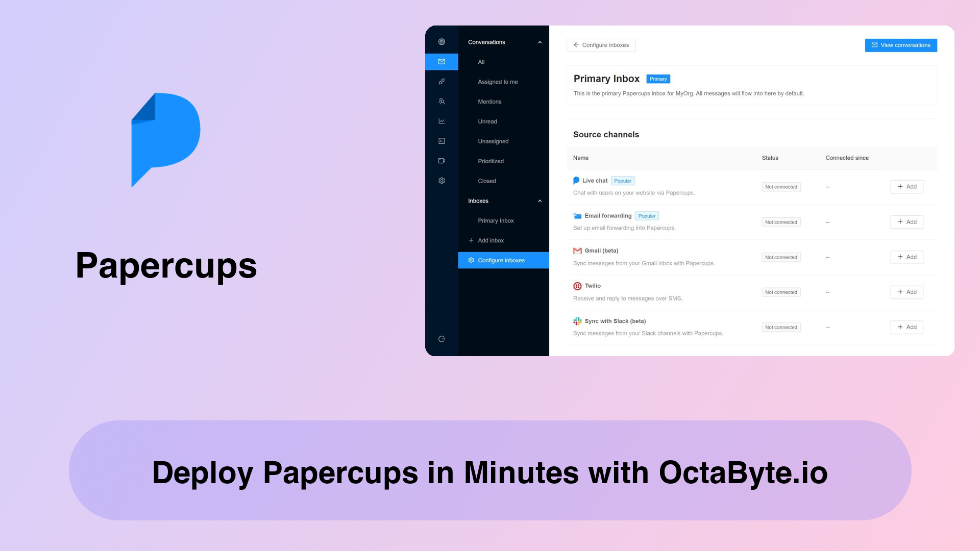The image size is (980, 551).
Task: Click Add button for Twilio channel
Action: click(908, 291)
